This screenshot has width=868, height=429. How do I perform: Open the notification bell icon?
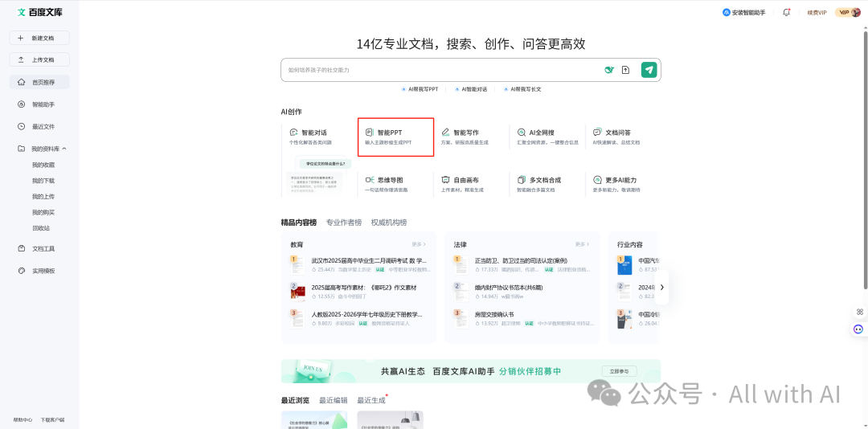coord(786,12)
